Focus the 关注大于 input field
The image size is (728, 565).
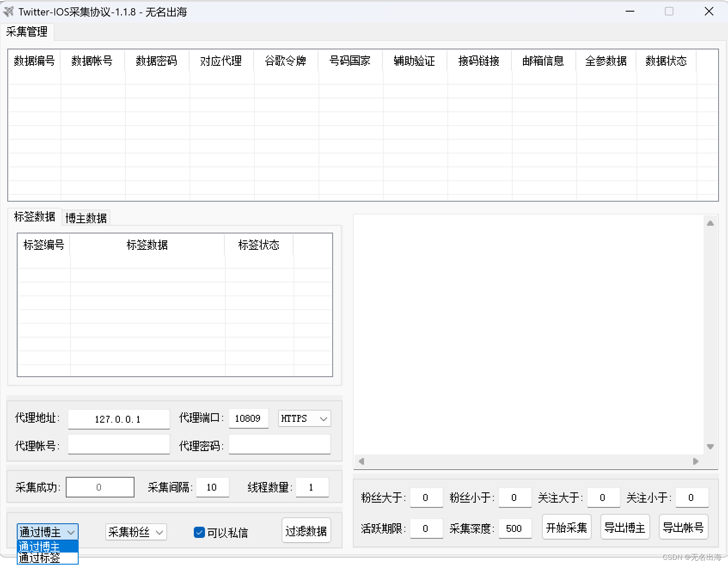(x=603, y=497)
